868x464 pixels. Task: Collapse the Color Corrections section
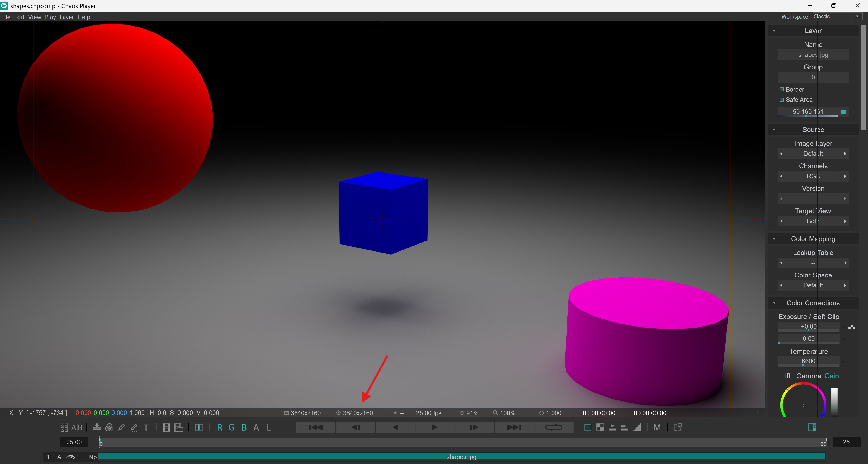(774, 303)
